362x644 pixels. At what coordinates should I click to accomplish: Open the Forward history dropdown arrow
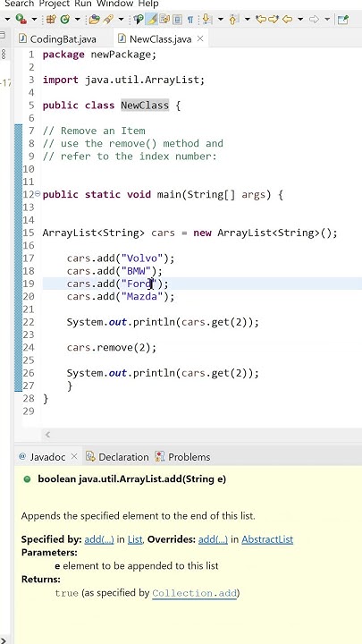point(327,19)
